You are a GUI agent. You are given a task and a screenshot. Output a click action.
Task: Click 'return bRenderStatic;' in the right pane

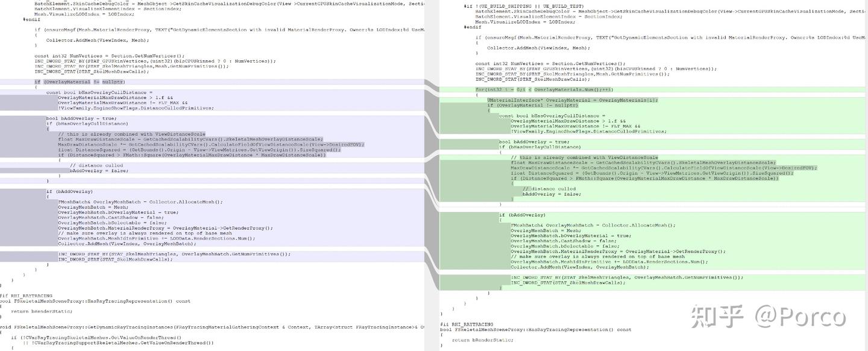(483, 340)
